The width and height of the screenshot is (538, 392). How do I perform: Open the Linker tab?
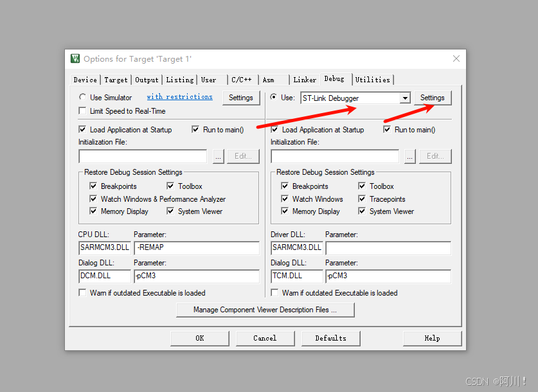pyautogui.click(x=305, y=80)
